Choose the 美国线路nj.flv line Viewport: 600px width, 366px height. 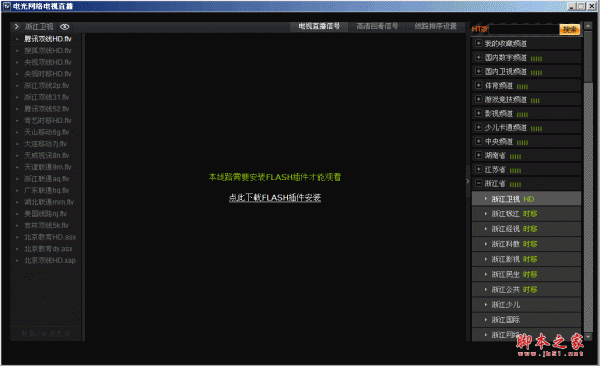point(46,214)
